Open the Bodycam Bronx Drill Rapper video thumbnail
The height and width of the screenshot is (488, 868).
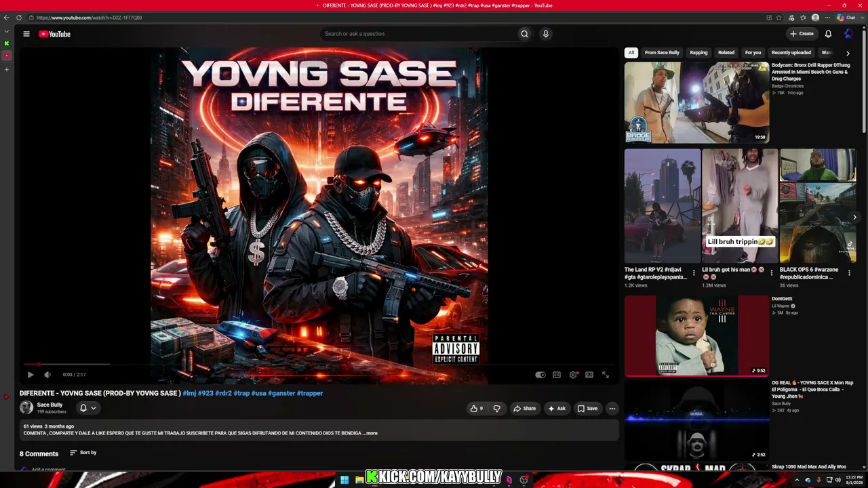[x=696, y=102]
